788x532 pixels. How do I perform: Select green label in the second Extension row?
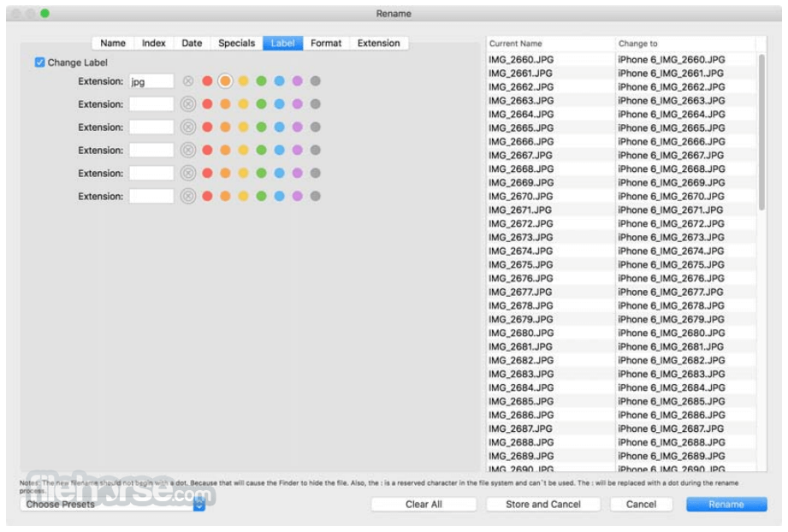[x=261, y=104]
